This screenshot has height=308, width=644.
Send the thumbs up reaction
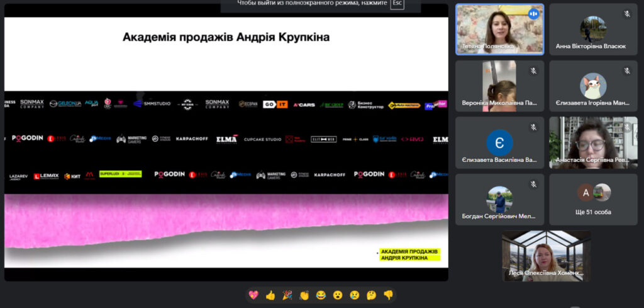(270, 295)
